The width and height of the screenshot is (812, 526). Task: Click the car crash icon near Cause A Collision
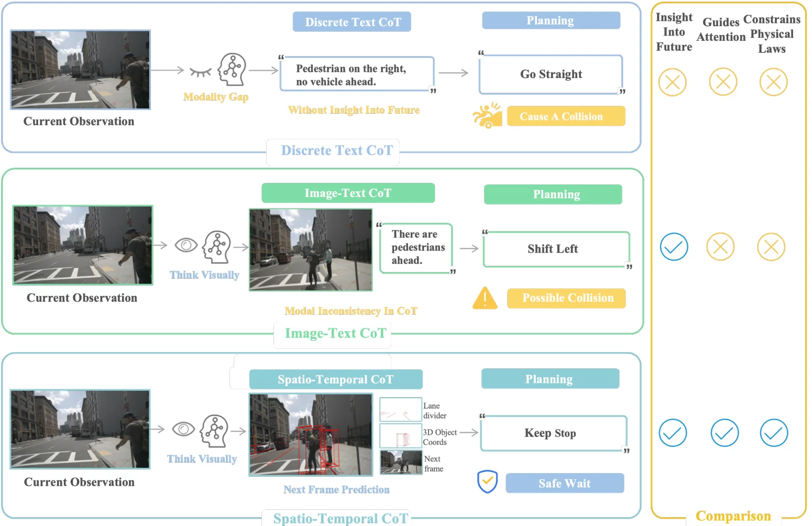488,115
